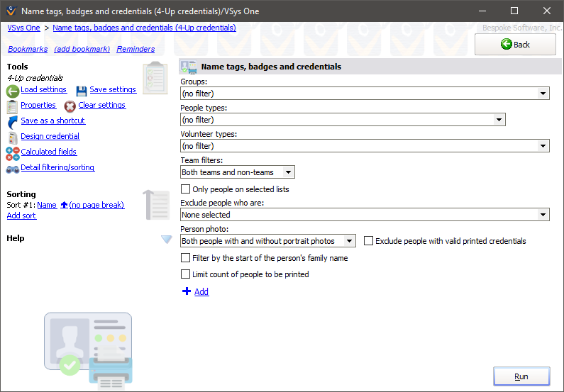Screen dimensions: 564x392
Task: Click the blue sort direction arrow
Action: [x=64, y=206]
